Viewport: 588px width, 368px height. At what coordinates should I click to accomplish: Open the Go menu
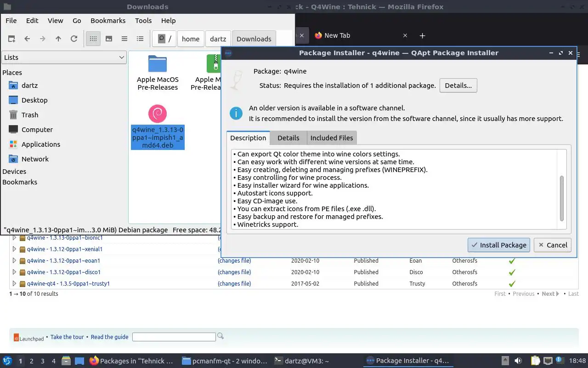coord(77,20)
